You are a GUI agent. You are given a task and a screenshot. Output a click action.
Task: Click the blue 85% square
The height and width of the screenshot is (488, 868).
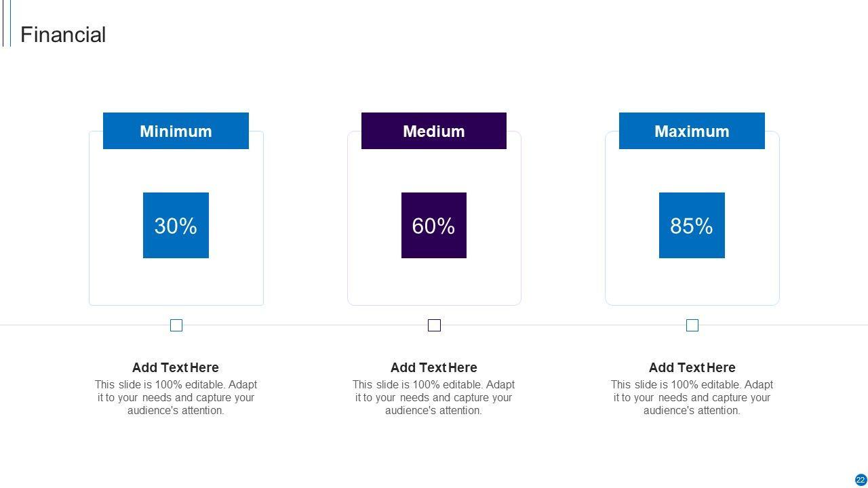click(x=692, y=225)
